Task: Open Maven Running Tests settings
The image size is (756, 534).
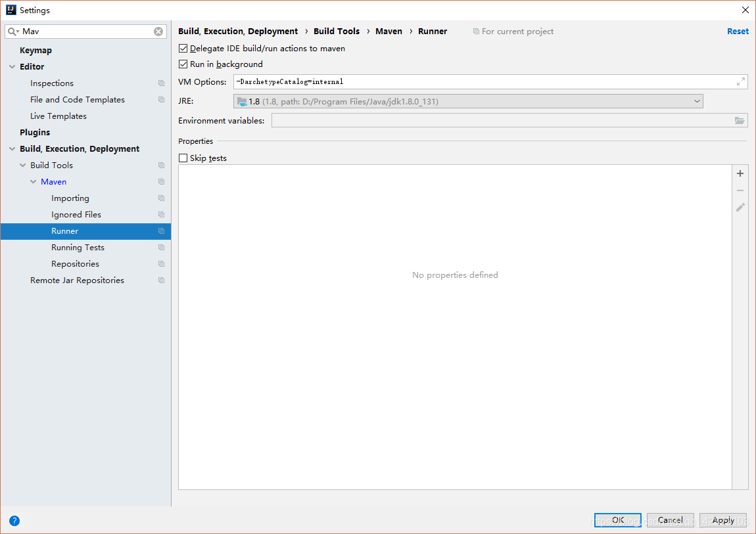Action: pyautogui.click(x=78, y=248)
